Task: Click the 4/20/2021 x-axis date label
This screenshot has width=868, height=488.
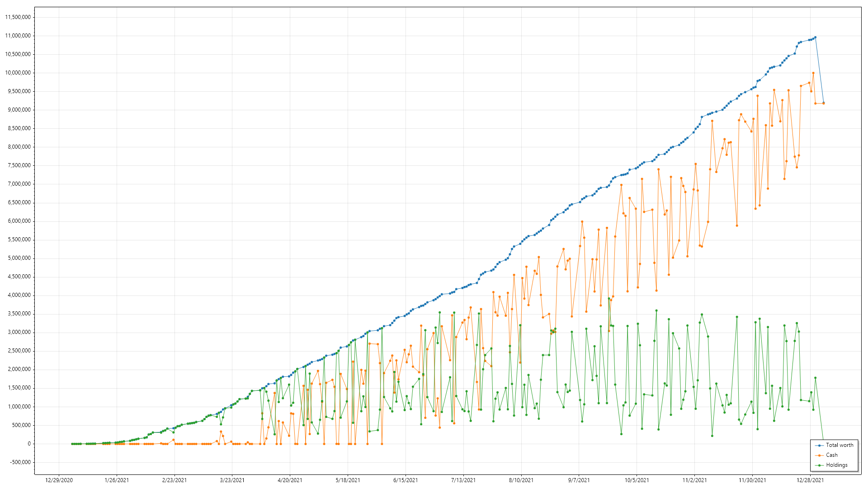Action: (290, 480)
